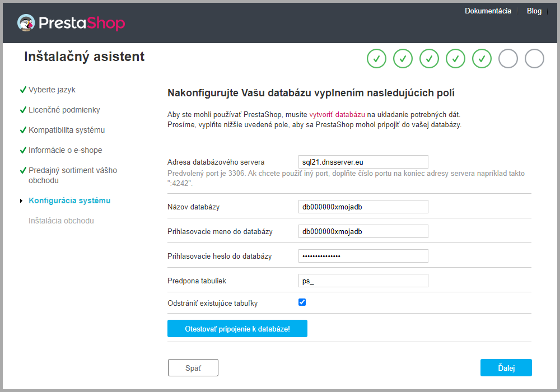Click the checkmark beside Predajný sortiment
The height and width of the screenshot is (392, 560).
pyautogui.click(x=23, y=170)
